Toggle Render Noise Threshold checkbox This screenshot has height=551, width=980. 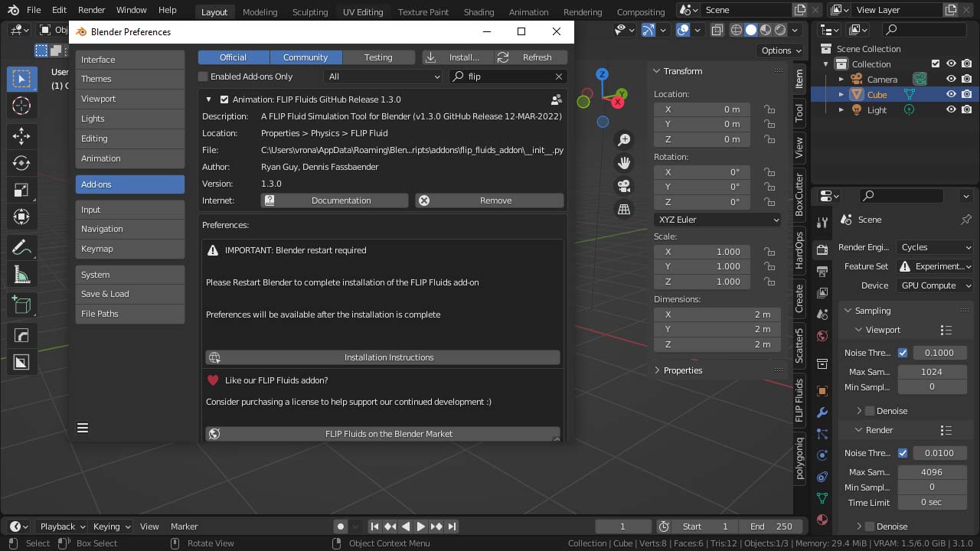click(903, 453)
